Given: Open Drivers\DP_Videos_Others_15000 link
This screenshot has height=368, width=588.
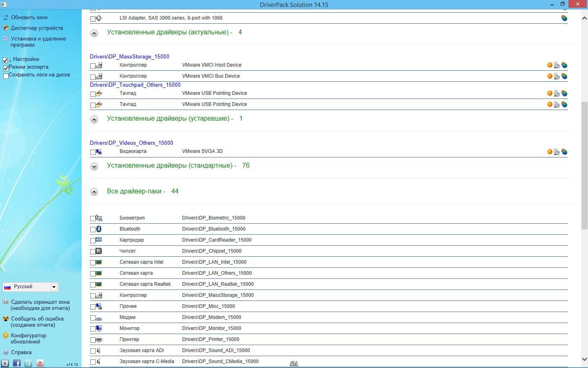Looking at the screenshot, I should point(131,143).
